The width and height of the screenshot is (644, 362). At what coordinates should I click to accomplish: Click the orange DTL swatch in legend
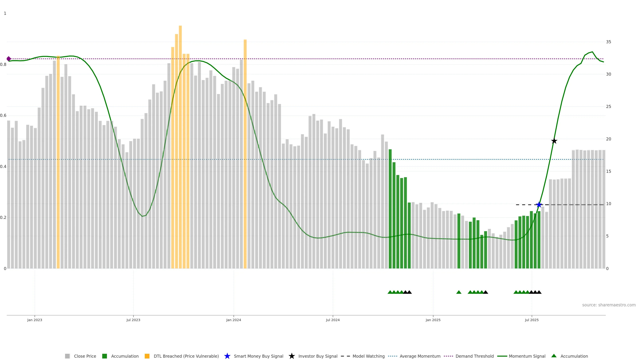[x=147, y=356]
